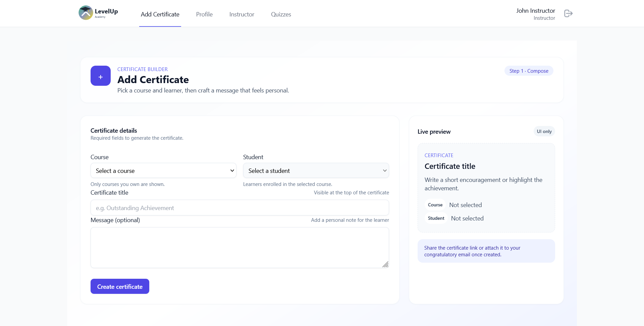Click the purple plus icon tile

pos(101,76)
